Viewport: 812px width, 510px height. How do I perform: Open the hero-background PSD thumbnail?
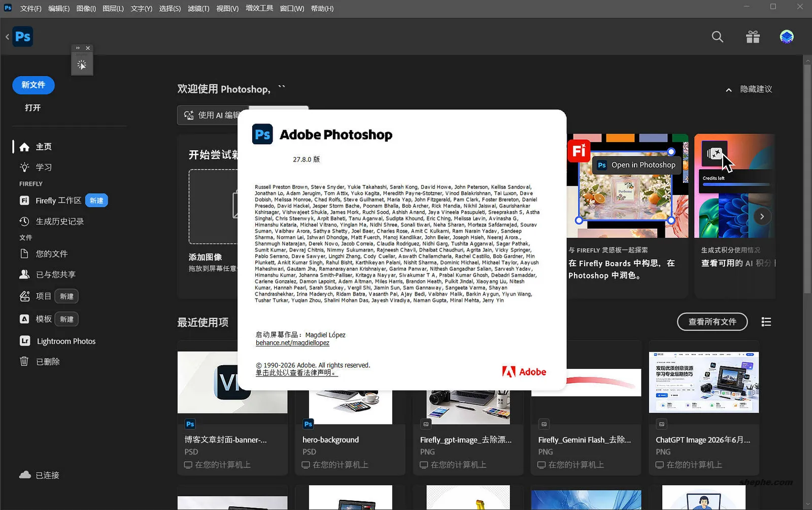point(351,407)
